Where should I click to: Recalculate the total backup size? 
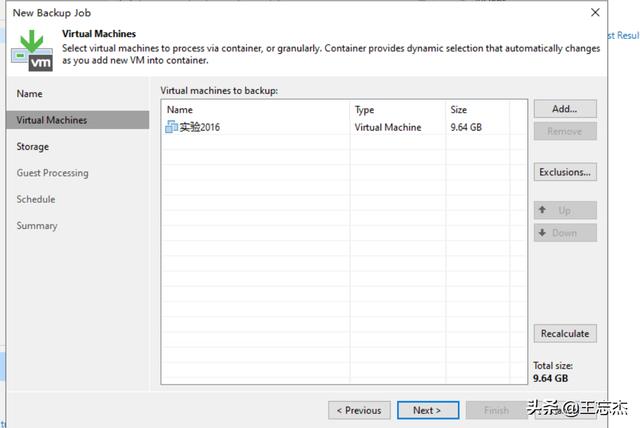tap(565, 333)
